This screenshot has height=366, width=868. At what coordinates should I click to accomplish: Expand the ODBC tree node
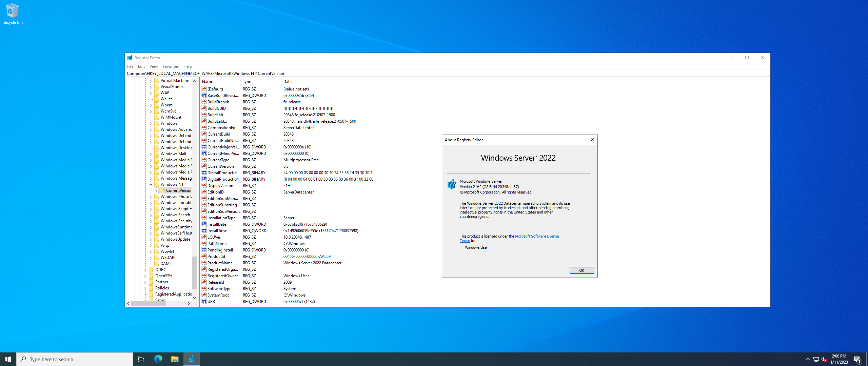[x=145, y=270]
